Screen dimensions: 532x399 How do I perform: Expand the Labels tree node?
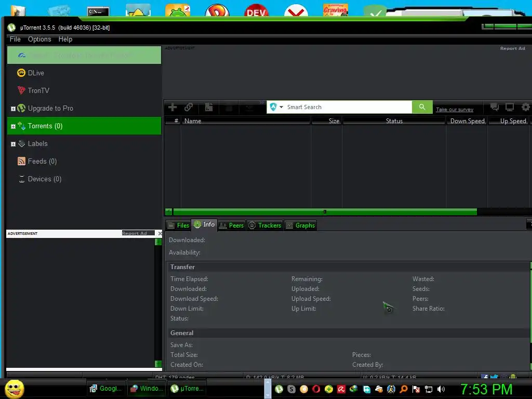click(x=13, y=144)
